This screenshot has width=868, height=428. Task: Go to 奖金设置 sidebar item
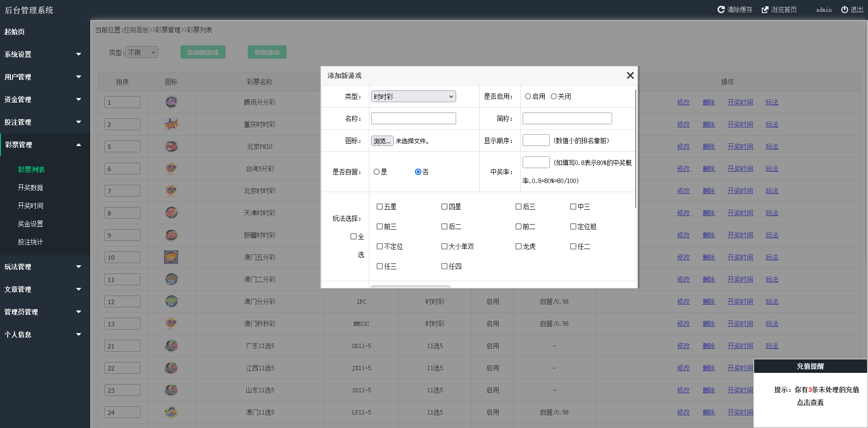30,224
